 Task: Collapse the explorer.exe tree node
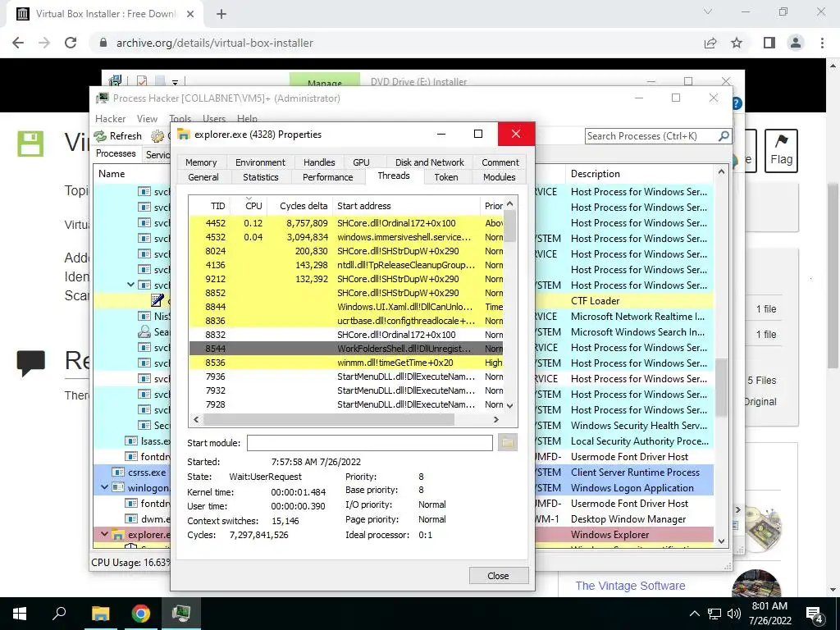[x=104, y=534]
